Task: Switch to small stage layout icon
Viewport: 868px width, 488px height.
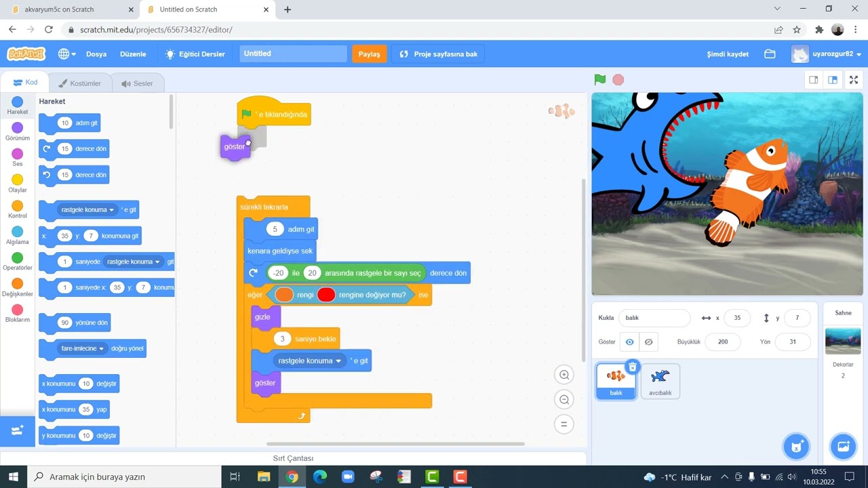Action: click(x=813, y=80)
